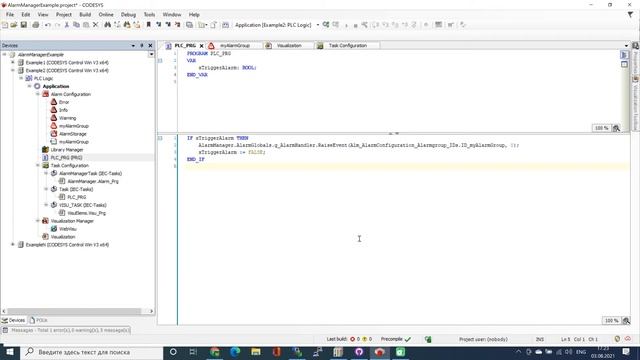
Task: Expand the Example1 device node
Action: pos(13,62)
